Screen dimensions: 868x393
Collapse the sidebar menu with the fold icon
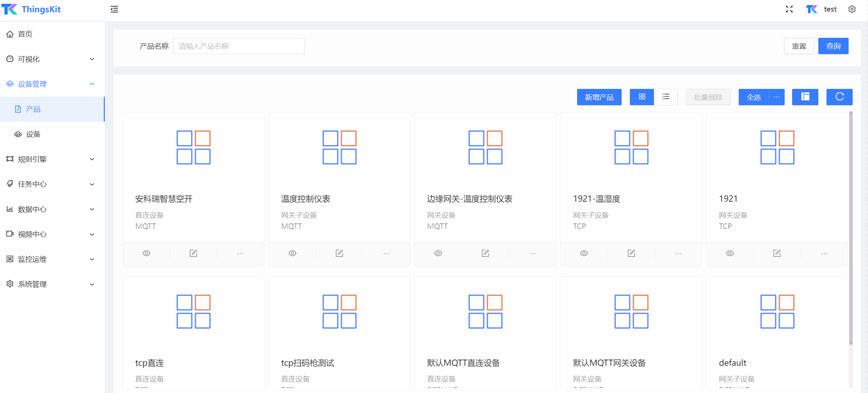[x=114, y=9]
